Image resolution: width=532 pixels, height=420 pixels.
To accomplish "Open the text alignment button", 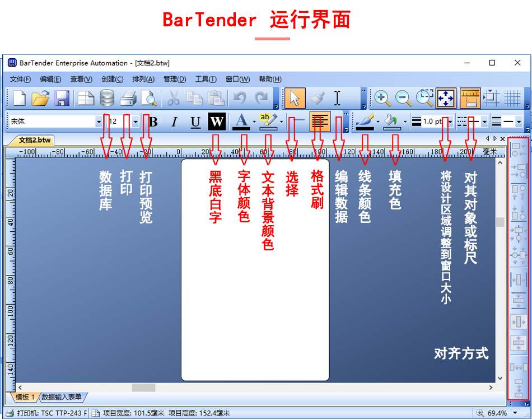I will coord(320,122).
